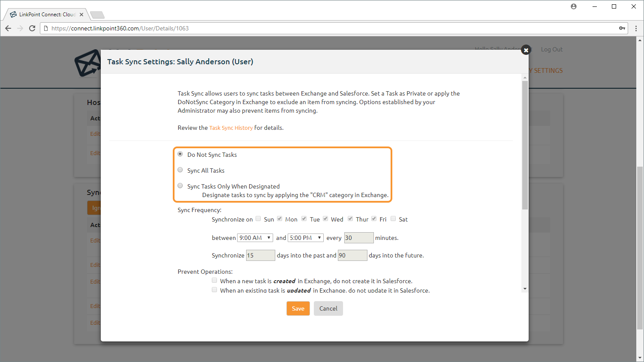Open a new browser tab
Viewport: 644px width, 362px height.
pos(97,15)
